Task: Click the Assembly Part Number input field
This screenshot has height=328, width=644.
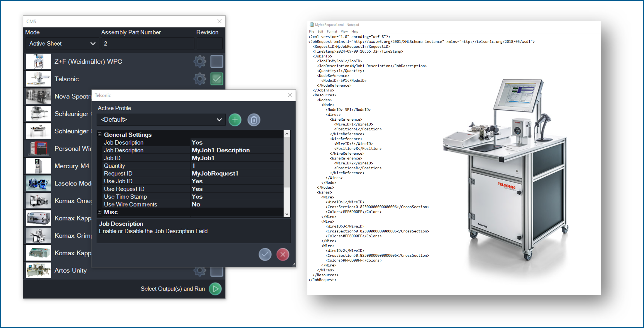Action: 148,44
